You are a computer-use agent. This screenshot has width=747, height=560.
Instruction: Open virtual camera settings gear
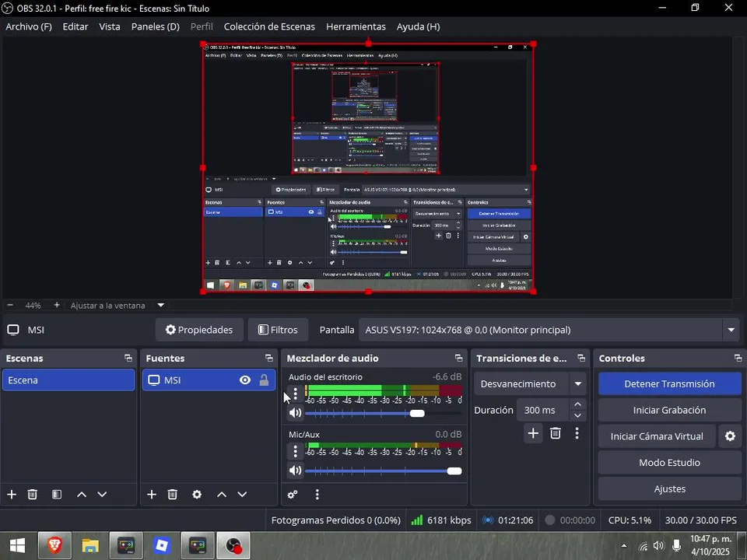[730, 436]
